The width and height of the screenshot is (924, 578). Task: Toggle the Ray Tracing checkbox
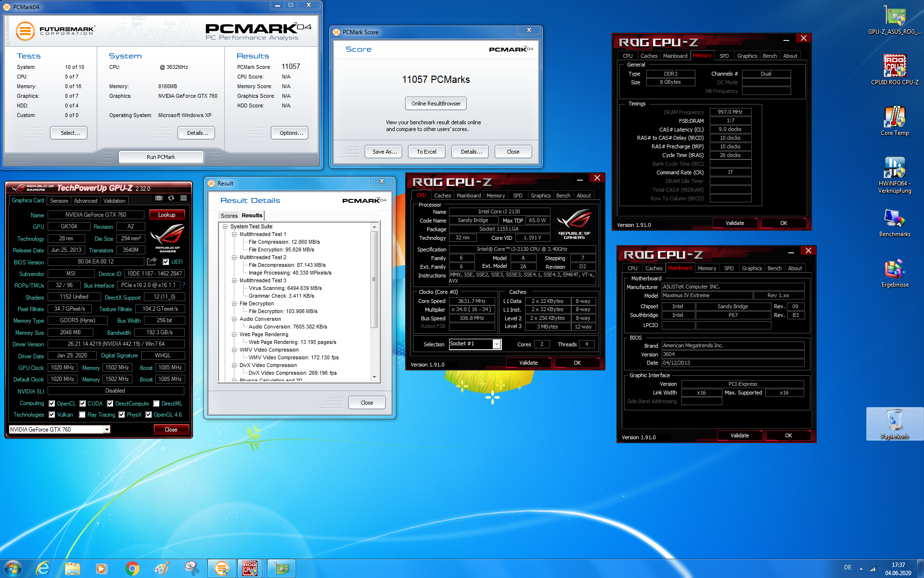tap(82, 415)
